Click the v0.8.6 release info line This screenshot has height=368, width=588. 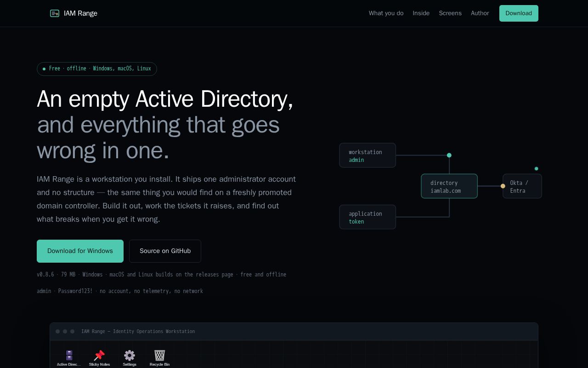[x=161, y=275]
